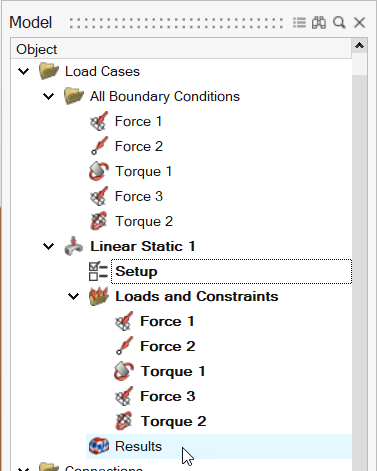Click the scrollbar up arrow
377x471 pixels.
(x=359, y=46)
